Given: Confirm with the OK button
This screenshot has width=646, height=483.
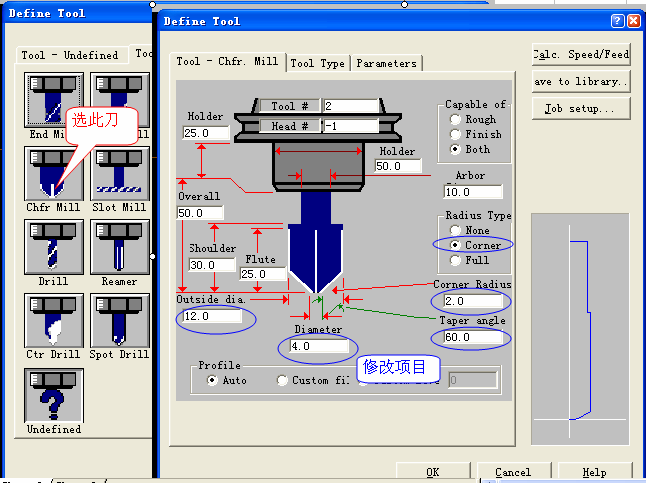Looking at the screenshot, I should click(x=433, y=472).
